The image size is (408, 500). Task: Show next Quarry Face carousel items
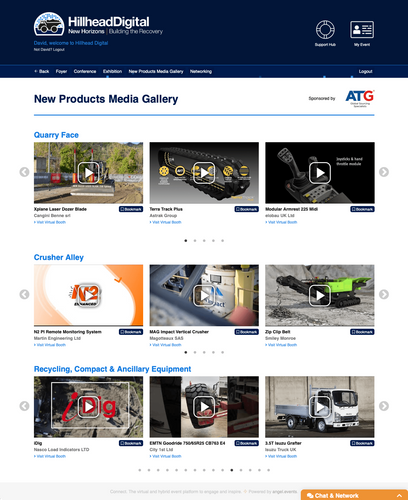coord(384,172)
